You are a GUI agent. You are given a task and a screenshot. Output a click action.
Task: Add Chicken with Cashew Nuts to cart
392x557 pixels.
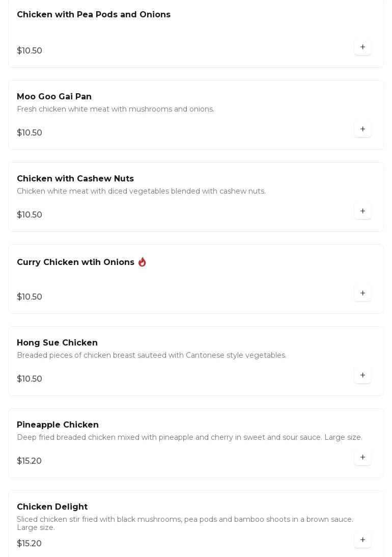click(362, 211)
